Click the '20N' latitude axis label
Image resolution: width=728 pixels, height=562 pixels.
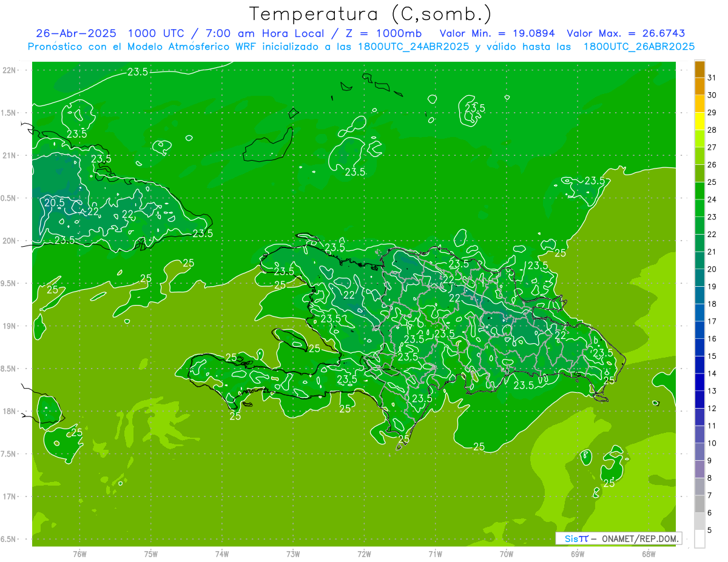tap(8, 241)
